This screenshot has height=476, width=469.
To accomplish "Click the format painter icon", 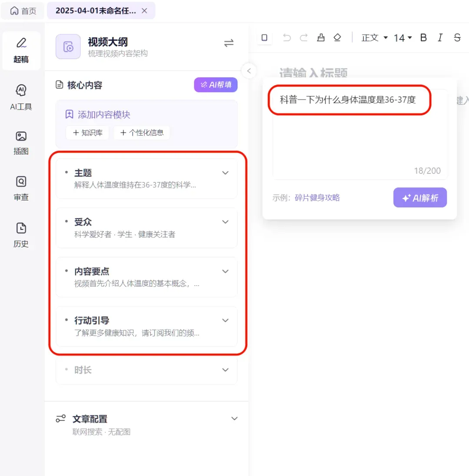I will tap(321, 38).
